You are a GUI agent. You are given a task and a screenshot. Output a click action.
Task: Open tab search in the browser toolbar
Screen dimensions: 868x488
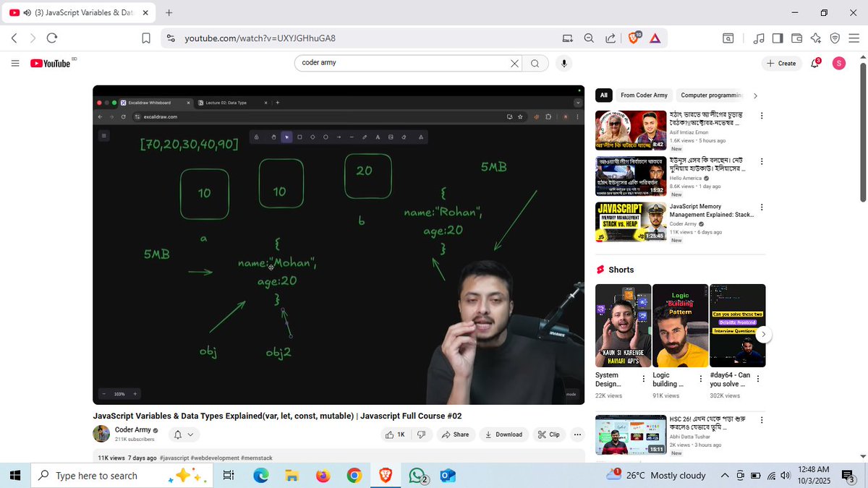(x=728, y=38)
